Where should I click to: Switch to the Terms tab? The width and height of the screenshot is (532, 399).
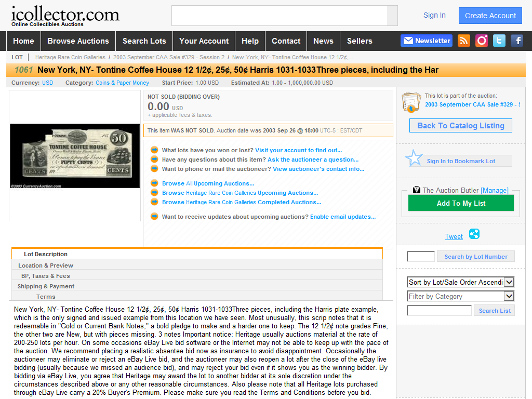point(197,297)
